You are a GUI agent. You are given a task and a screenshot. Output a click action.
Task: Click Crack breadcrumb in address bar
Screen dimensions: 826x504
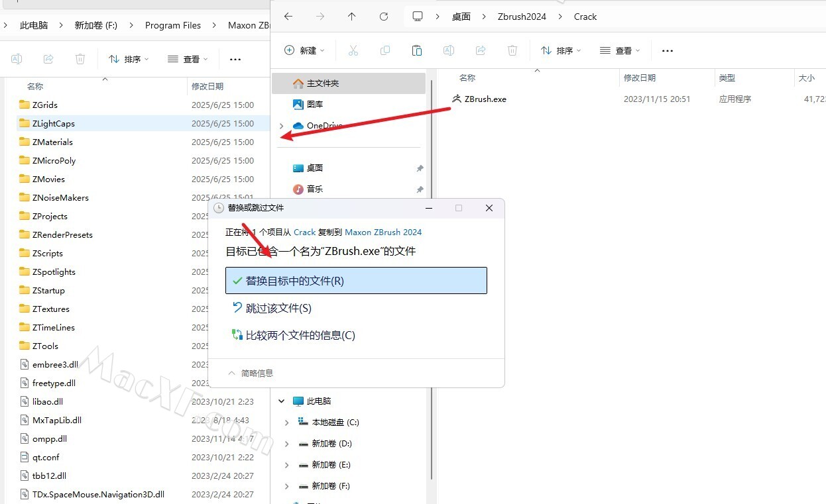[x=585, y=17]
